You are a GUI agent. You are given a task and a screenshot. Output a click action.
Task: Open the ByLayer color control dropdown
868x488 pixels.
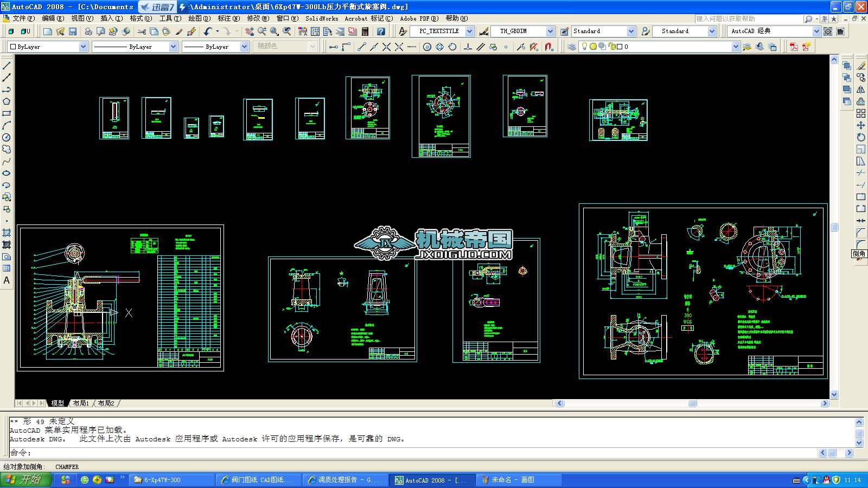[83, 47]
